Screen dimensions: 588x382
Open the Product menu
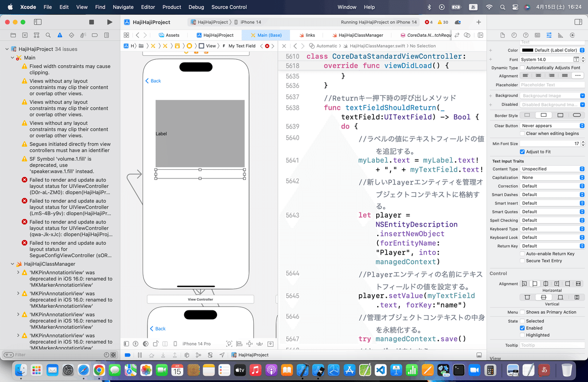click(172, 7)
